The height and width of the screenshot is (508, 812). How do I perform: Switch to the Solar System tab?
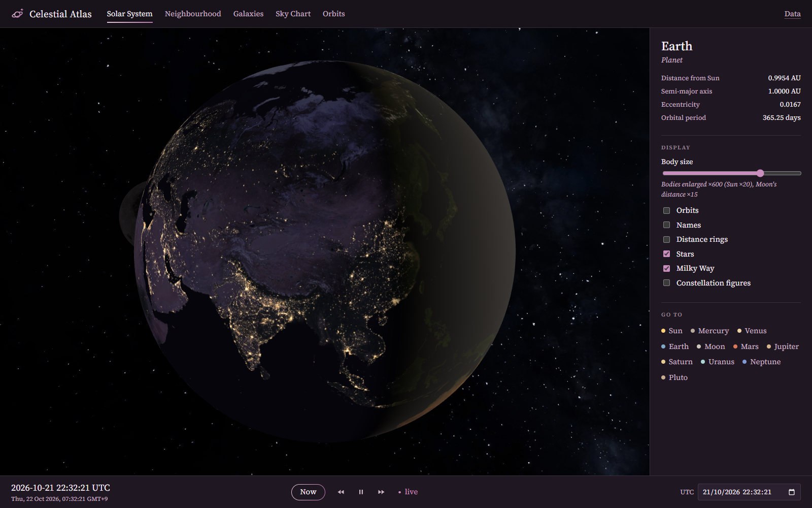pyautogui.click(x=129, y=14)
